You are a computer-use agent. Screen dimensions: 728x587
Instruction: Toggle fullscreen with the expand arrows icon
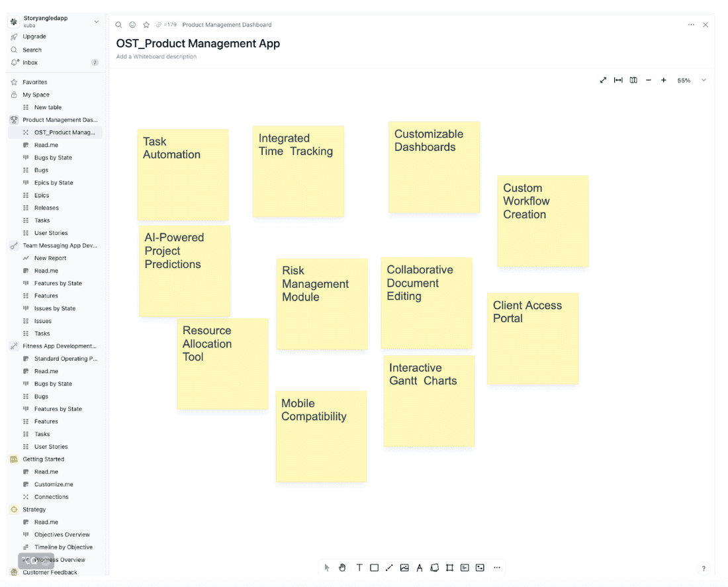pyautogui.click(x=603, y=80)
